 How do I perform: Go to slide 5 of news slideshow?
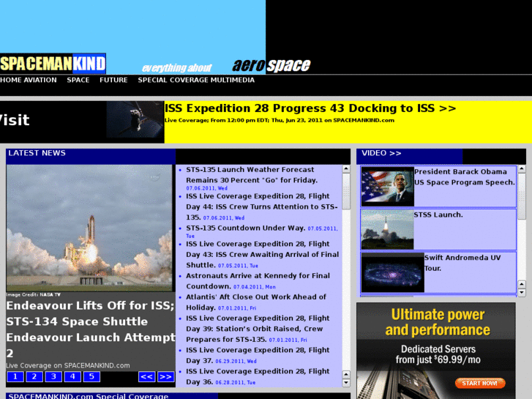91,376
